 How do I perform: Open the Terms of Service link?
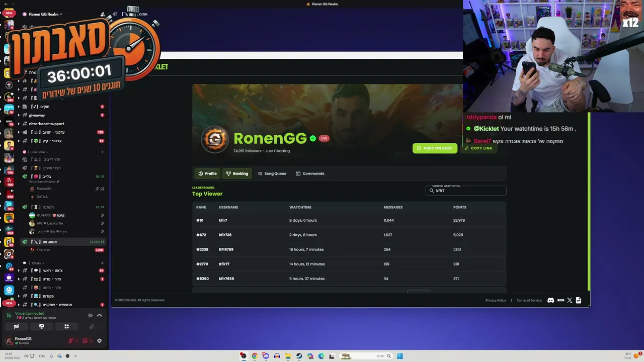[x=529, y=300]
